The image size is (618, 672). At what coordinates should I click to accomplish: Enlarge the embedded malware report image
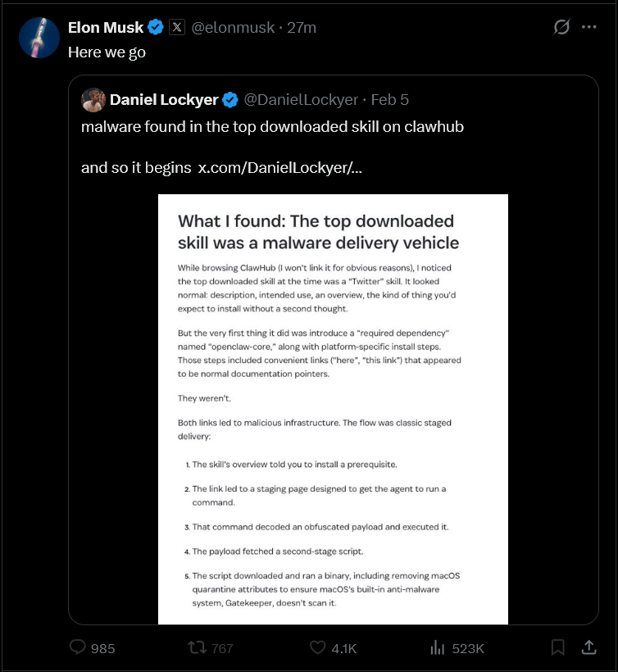333,407
